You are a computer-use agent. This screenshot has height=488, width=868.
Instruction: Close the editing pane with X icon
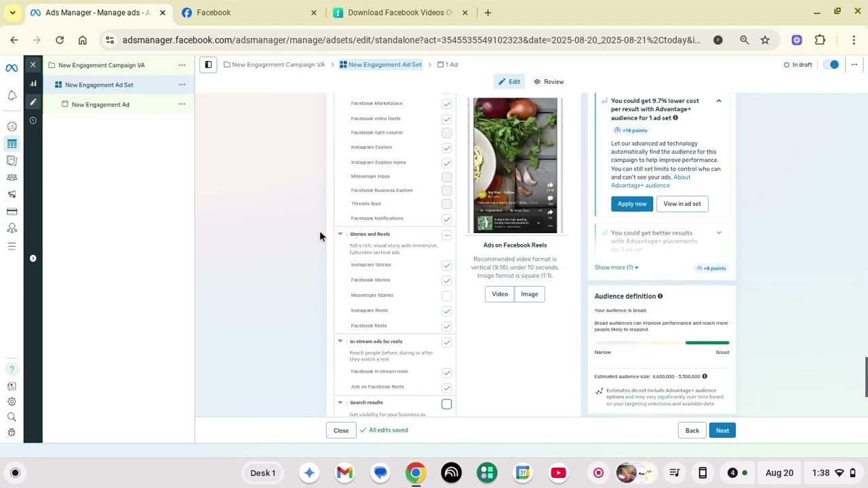[33, 65]
